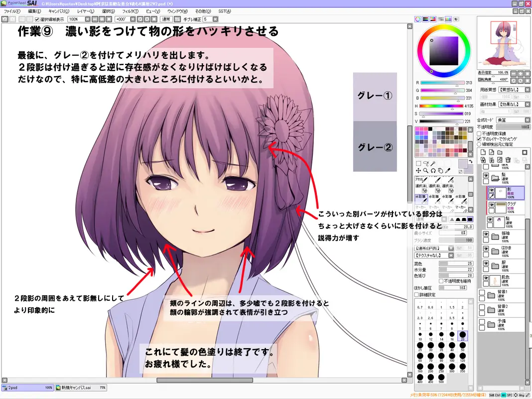Choose the flat square brush edge shape
Viewport: 532px width, 399px height.
[x=470, y=219]
